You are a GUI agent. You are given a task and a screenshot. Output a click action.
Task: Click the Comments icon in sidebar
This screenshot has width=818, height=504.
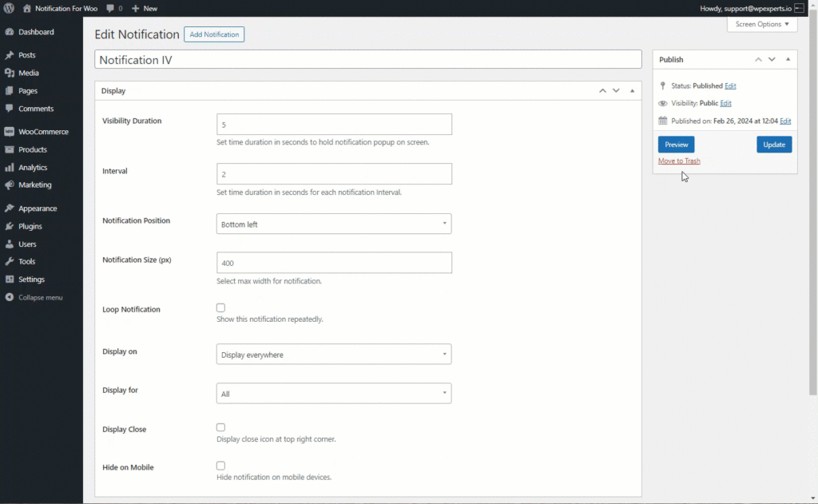10,109
